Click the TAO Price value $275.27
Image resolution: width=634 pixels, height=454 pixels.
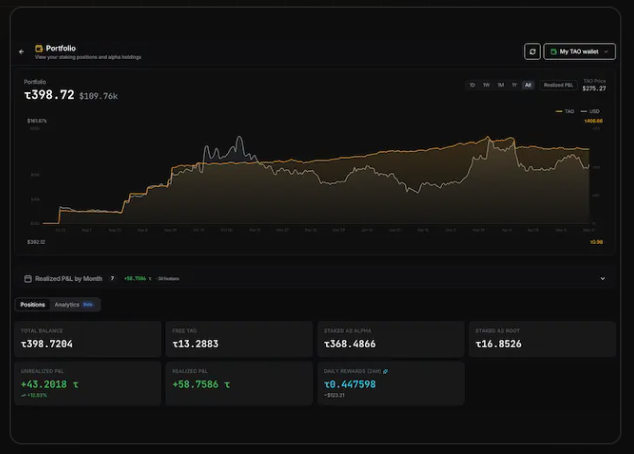[594, 89]
